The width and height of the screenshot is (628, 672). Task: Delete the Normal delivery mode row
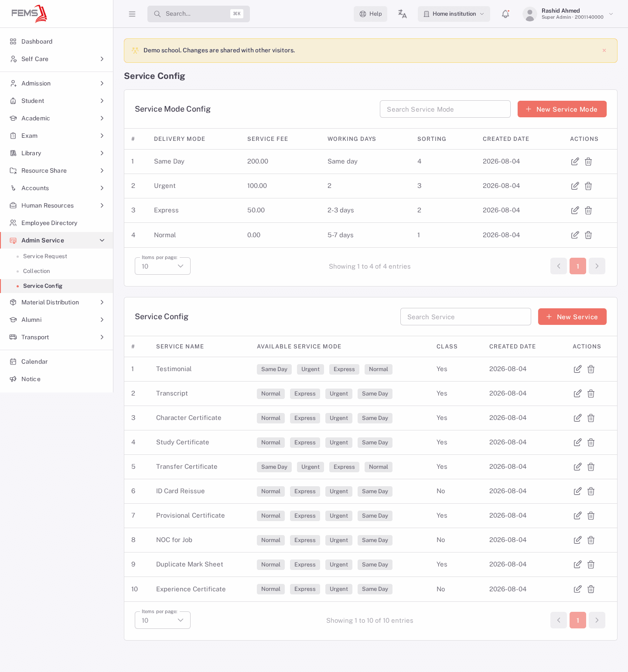(588, 235)
